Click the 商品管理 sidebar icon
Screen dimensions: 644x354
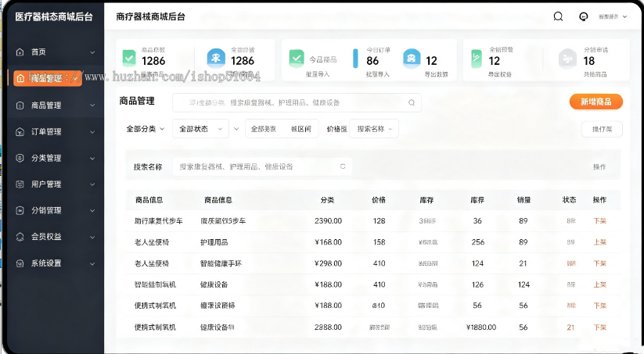[x=20, y=105]
